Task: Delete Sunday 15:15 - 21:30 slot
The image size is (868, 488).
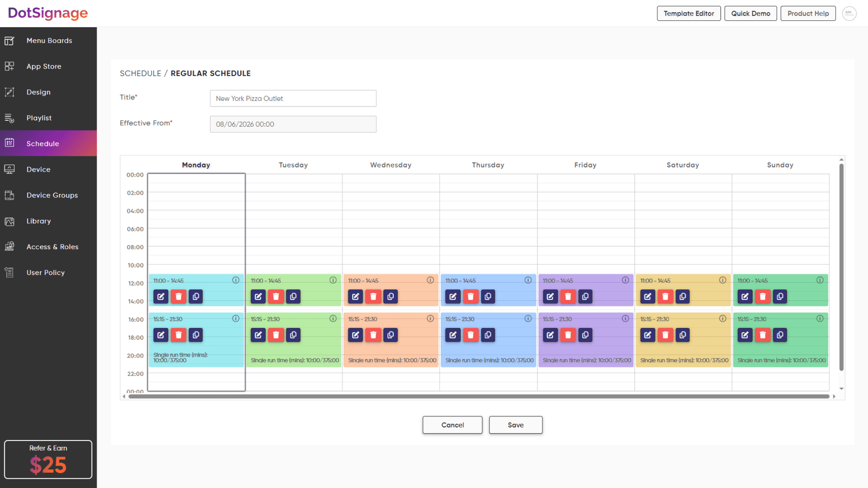Action: click(763, 335)
